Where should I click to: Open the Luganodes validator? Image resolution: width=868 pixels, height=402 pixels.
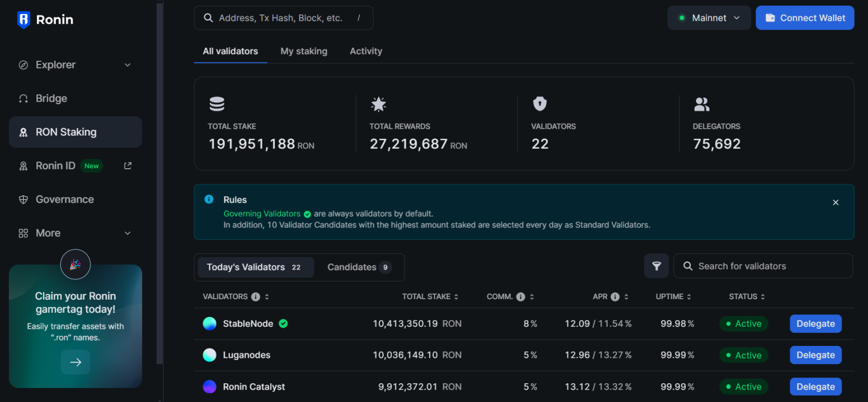pos(247,355)
